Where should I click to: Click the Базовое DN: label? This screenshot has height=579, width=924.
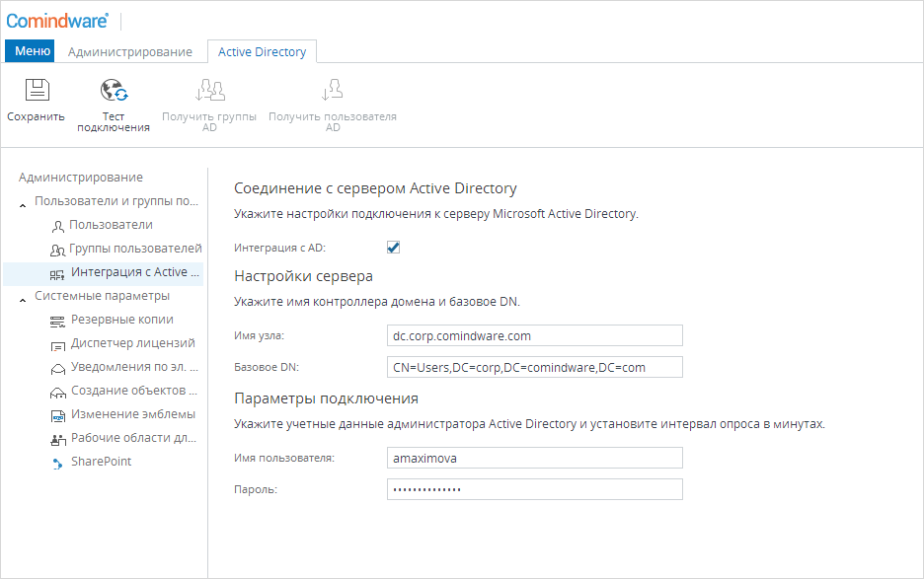[267, 367]
